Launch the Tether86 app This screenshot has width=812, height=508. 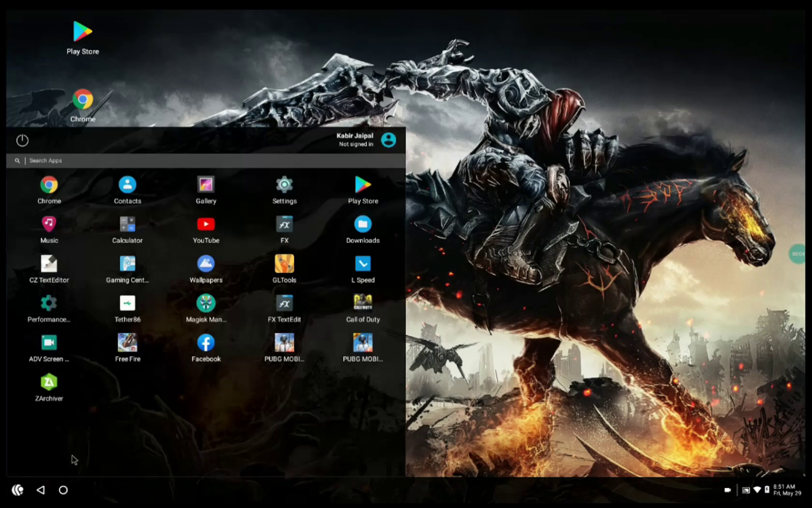click(127, 309)
